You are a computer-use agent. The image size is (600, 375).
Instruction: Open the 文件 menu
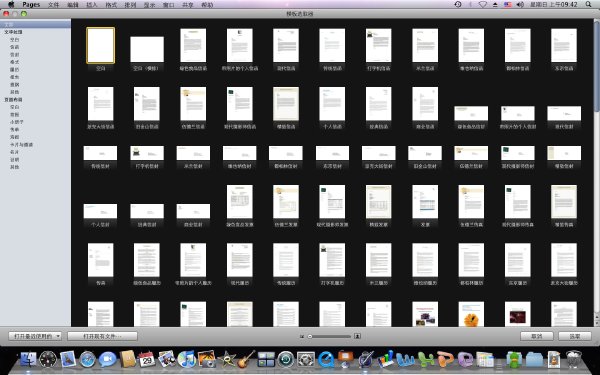tap(54, 5)
